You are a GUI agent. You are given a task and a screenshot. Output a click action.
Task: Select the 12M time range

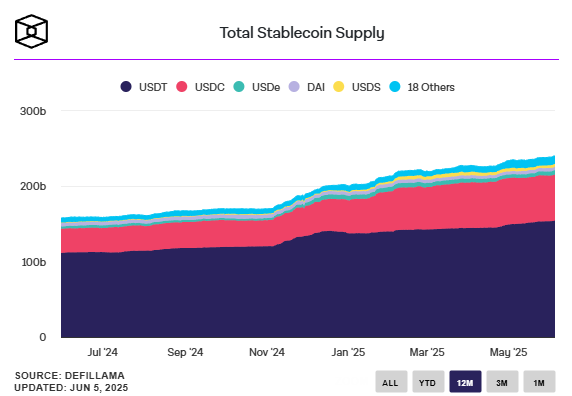465,382
